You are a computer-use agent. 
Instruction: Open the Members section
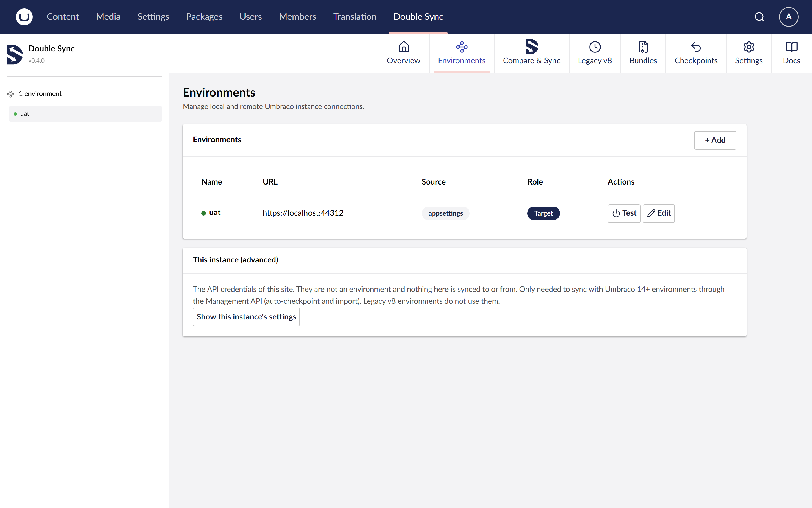pos(298,17)
